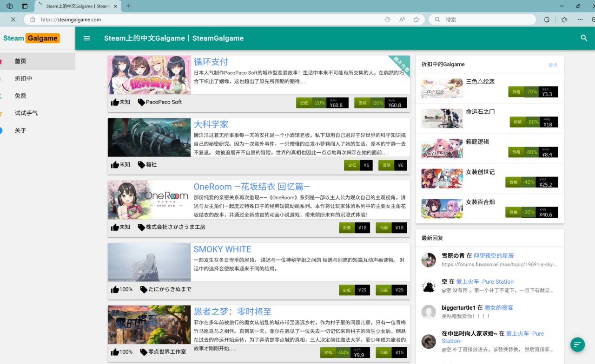This screenshot has height=364, width=595.
Task: Click 更多 in the discounted Galgame panel
Action: (553, 65)
